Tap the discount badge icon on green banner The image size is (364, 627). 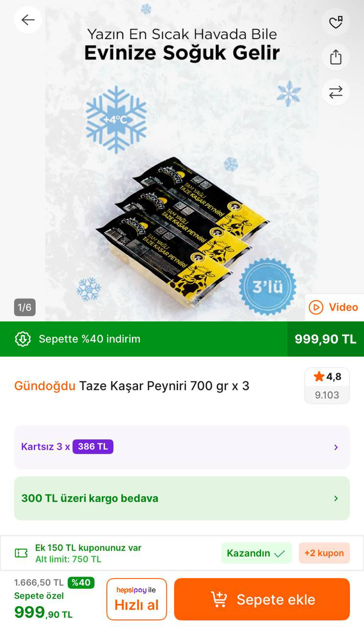coord(23,339)
